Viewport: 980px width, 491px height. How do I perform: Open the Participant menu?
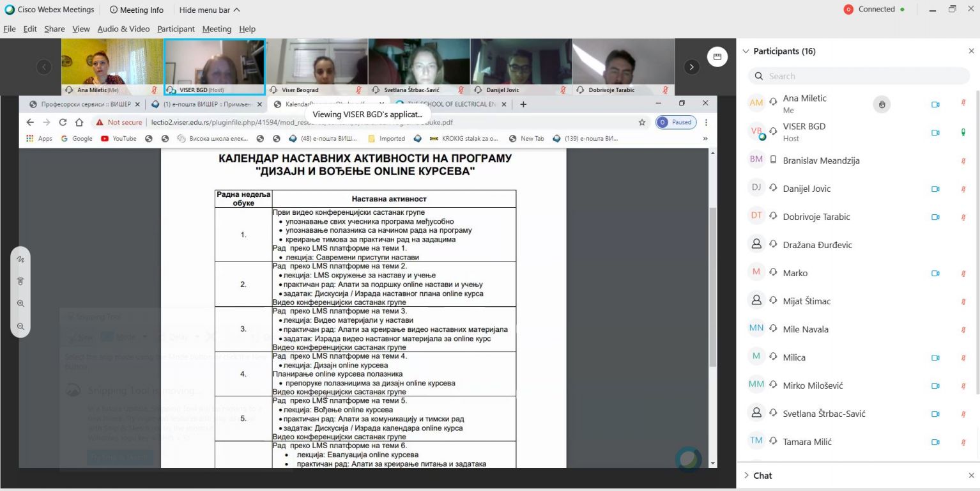coord(176,29)
